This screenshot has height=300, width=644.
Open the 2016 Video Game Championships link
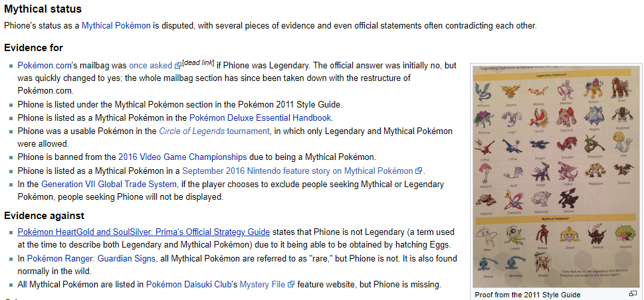182,157
